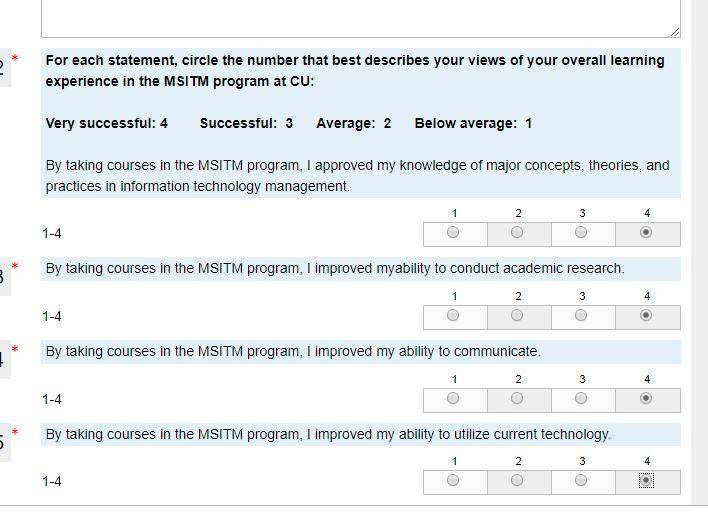Pick rating 1 for ability to communicate
Screen dimensions: 708x513
point(453,398)
